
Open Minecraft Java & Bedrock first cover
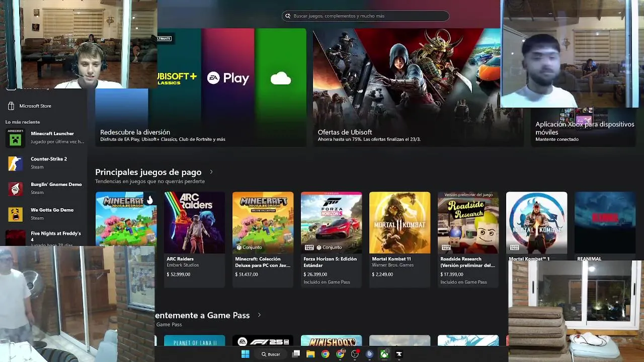pos(126,219)
